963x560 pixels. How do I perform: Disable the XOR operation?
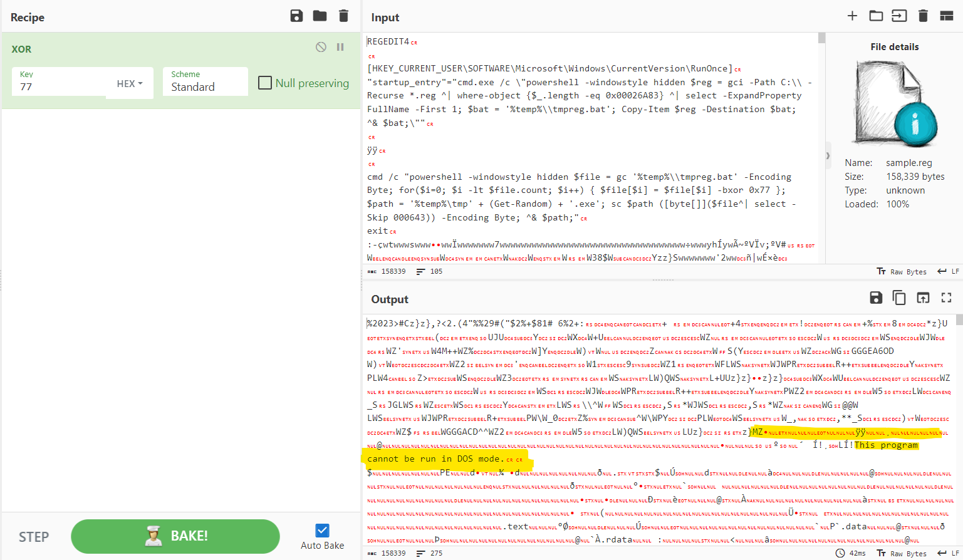point(321,47)
